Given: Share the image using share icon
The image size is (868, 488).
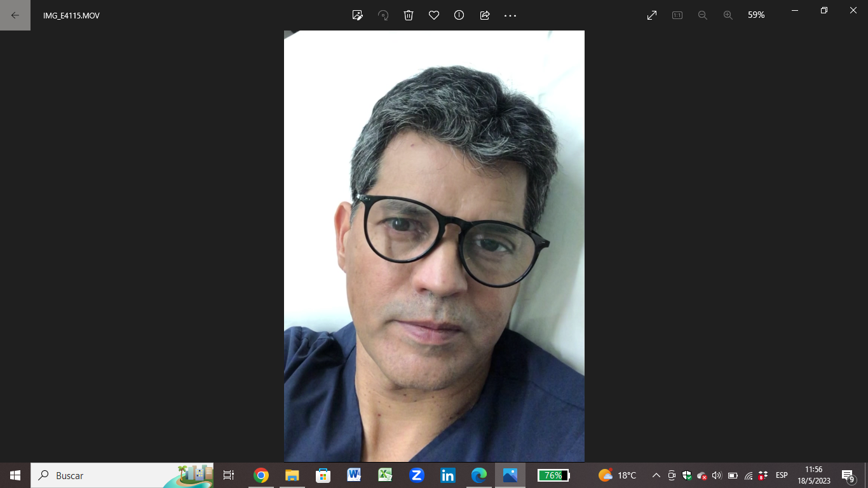Looking at the screenshot, I should coord(485,15).
